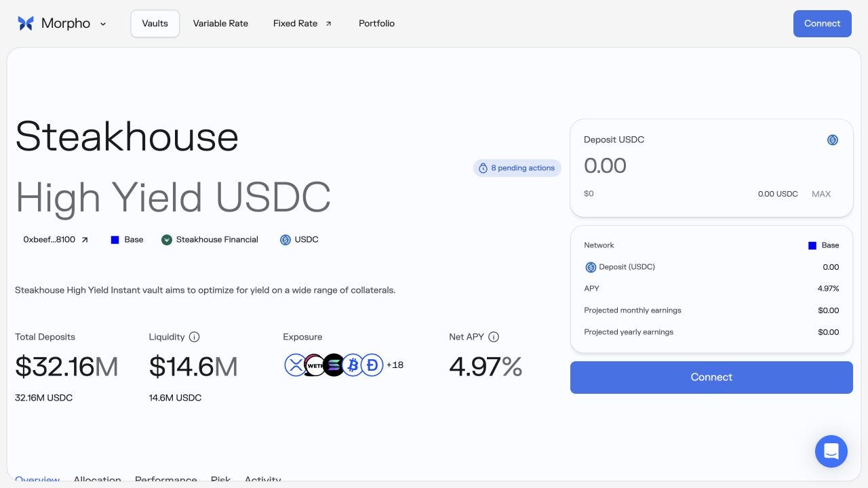Click the $14.6M liquidity value
This screenshot has width=868, height=488.
point(193,367)
